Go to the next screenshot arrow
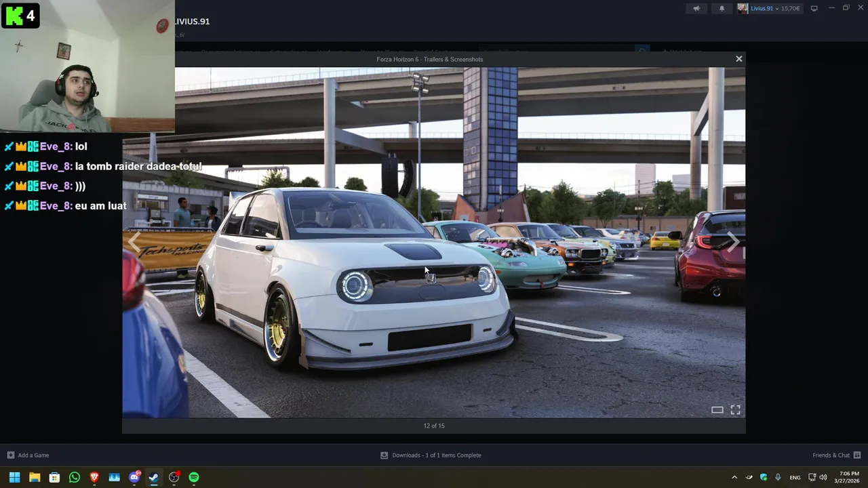Viewport: 868px width, 488px height. [x=733, y=243]
